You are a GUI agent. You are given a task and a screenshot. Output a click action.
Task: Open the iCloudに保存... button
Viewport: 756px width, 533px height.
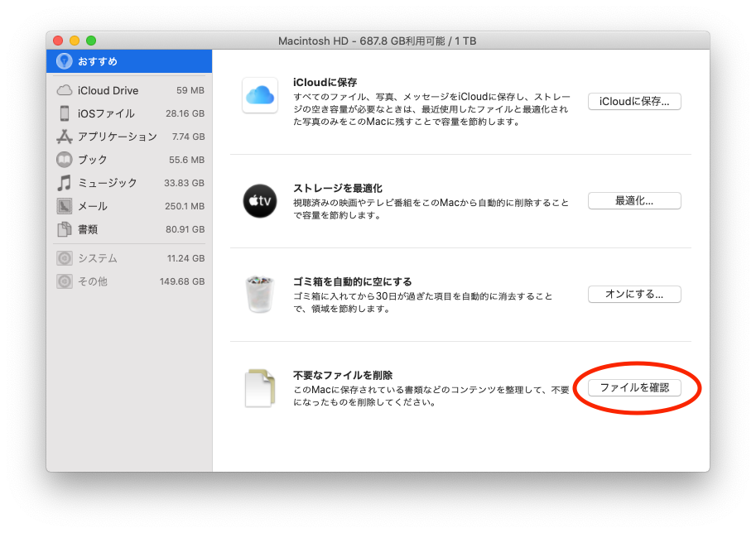pos(634,102)
